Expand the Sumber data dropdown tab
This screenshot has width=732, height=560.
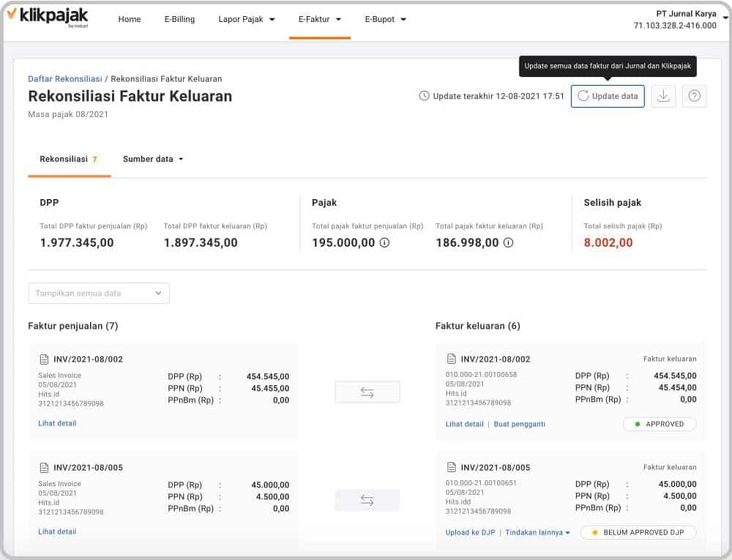click(x=153, y=159)
